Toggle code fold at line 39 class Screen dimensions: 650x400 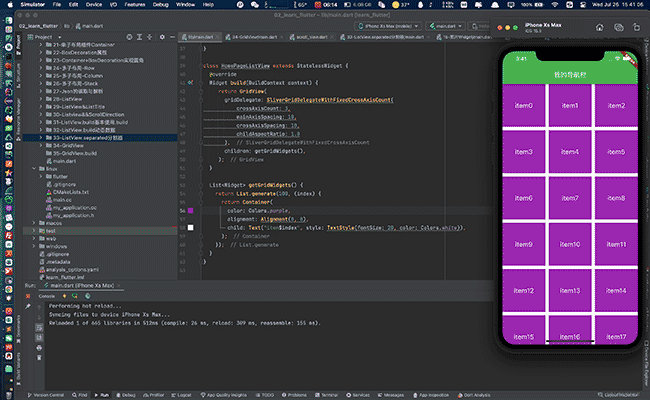point(201,66)
